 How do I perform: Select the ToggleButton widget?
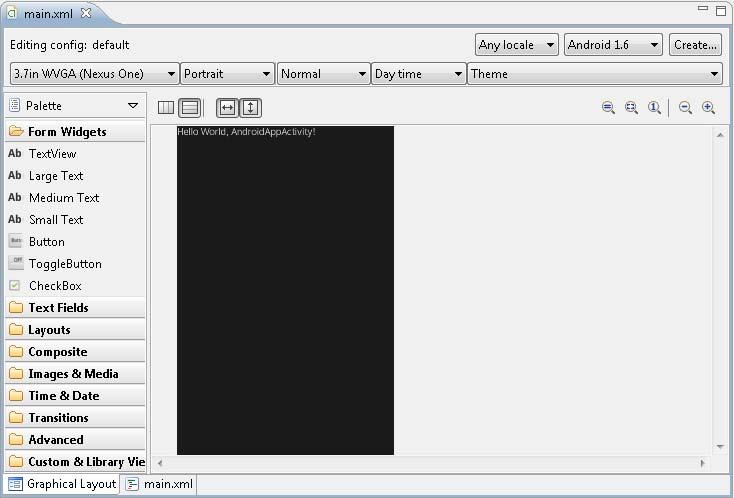[x=75, y=264]
